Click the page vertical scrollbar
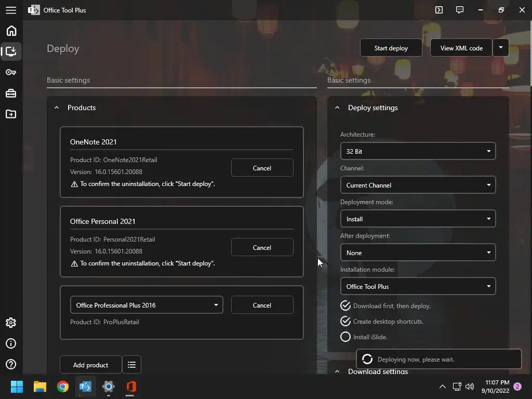Image resolution: width=532 pixels, height=399 pixels. (530, 54)
